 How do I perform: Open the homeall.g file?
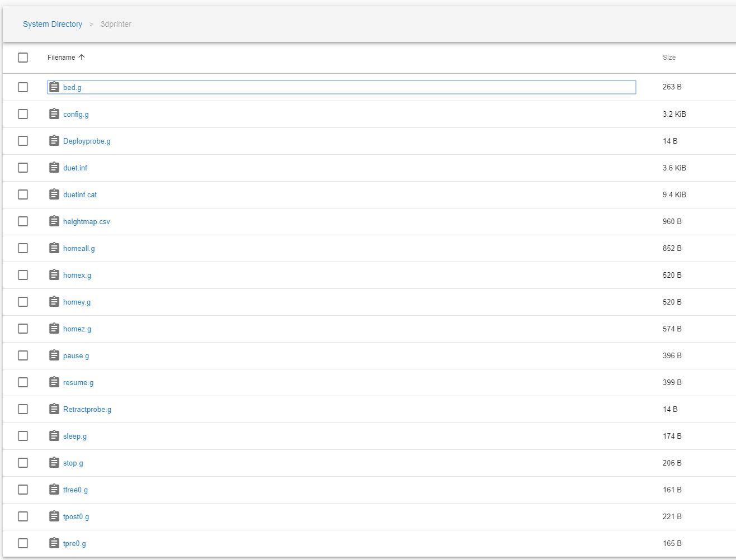pos(79,248)
